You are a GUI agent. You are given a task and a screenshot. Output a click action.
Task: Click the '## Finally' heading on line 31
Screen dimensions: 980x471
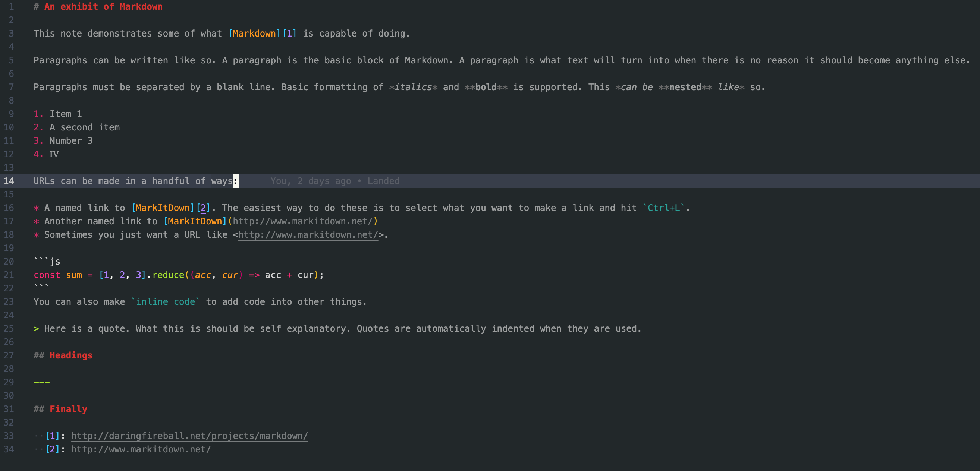pos(60,409)
